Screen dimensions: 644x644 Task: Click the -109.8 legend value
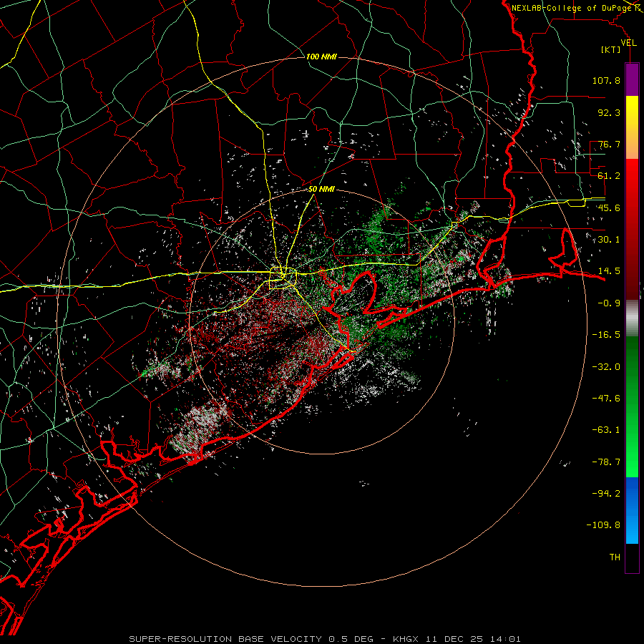(x=603, y=525)
